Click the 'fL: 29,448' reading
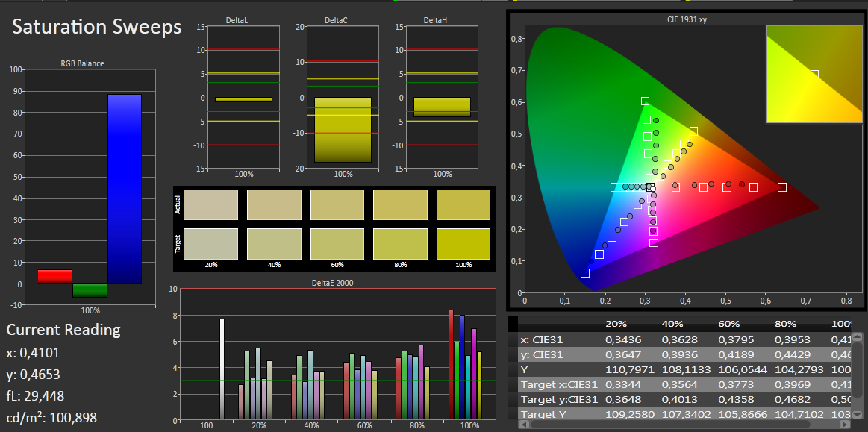The height and width of the screenshot is (432, 868). coord(35,396)
